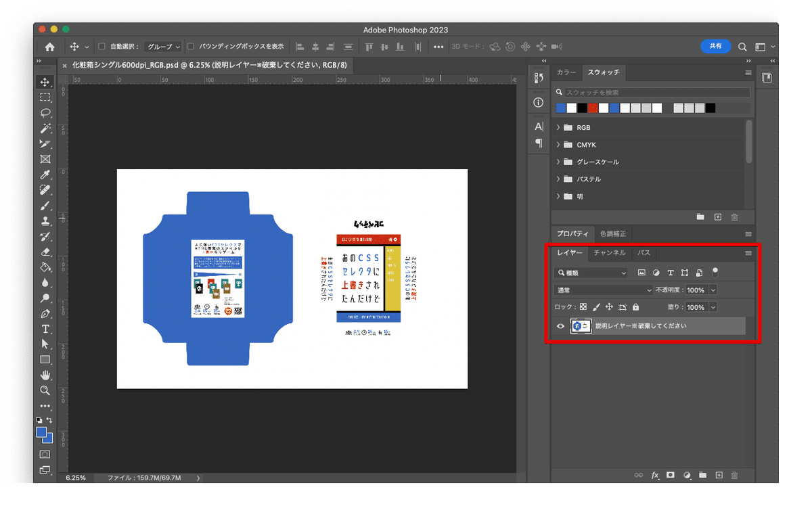Enable the 自動選択 checkbox
The height and width of the screenshot is (527, 812).
(101, 47)
